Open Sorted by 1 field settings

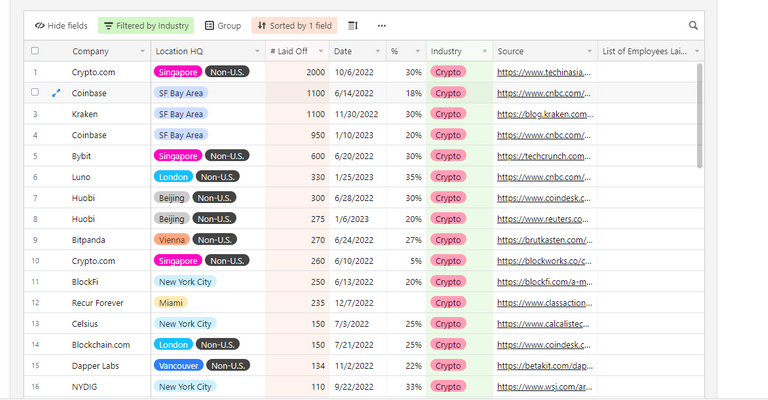[294, 25]
